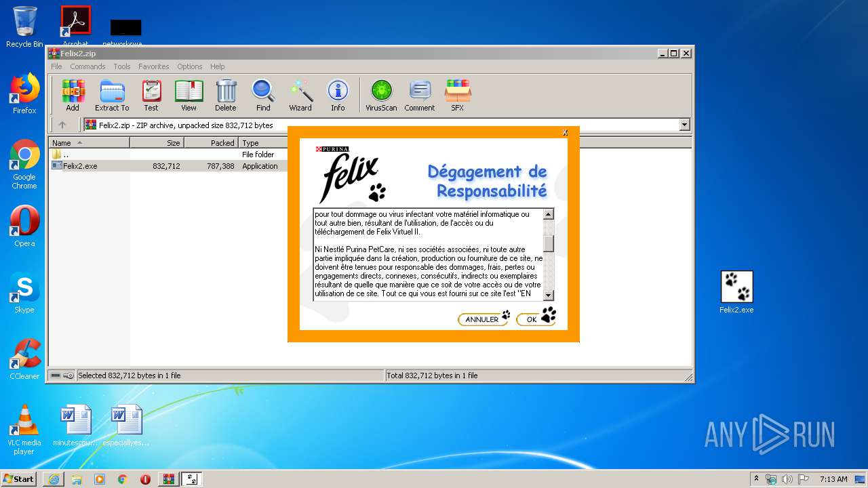Click the SFX toolbar icon
The image size is (868, 488).
click(x=458, y=95)
